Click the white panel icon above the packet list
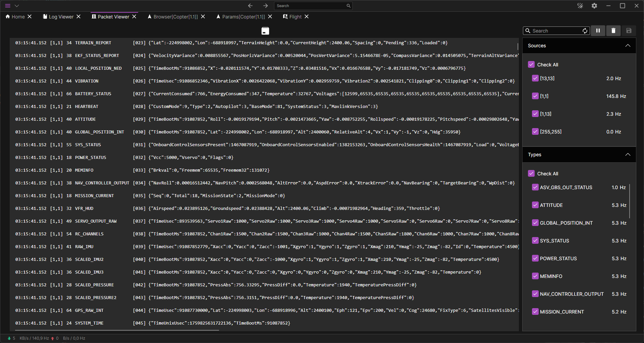The height and width of the screenshot is (343, 644). pos(265,31)
